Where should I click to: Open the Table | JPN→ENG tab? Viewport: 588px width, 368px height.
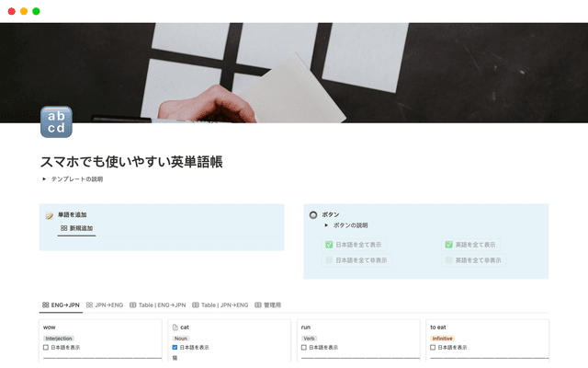(219, 305)
